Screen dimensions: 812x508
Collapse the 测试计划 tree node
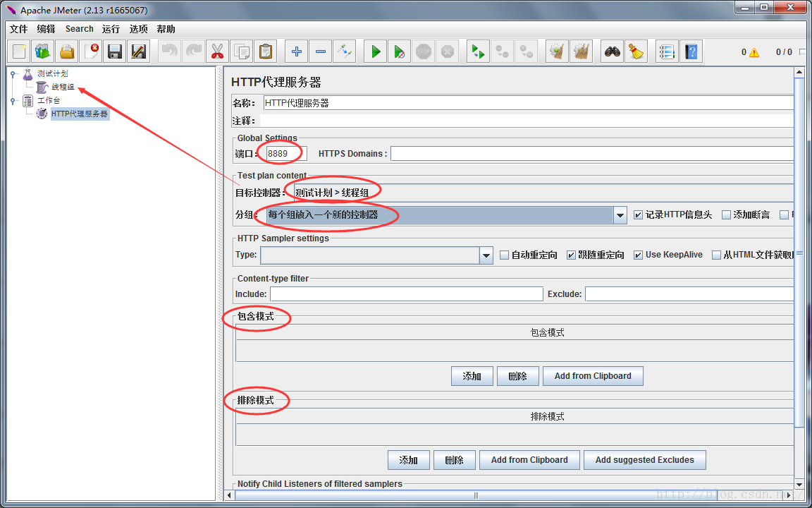tap(13, 74)
